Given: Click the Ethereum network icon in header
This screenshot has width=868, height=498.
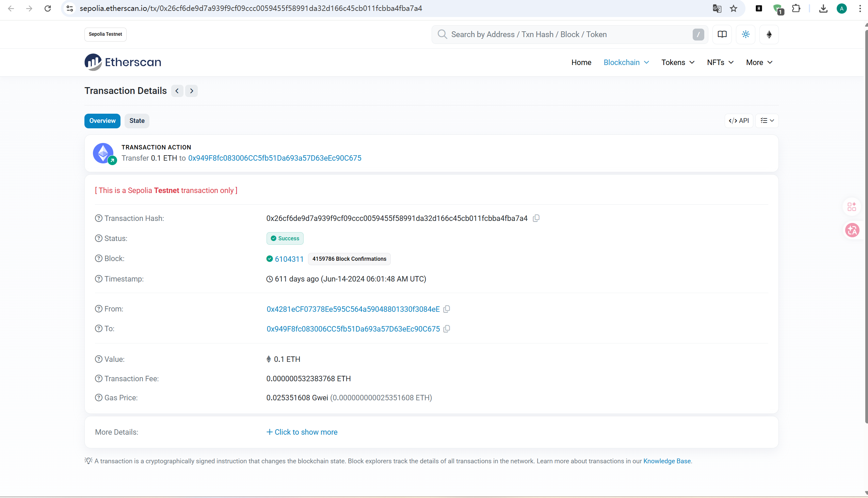Looking at the screenshot, I should click(x=769, y=34).
